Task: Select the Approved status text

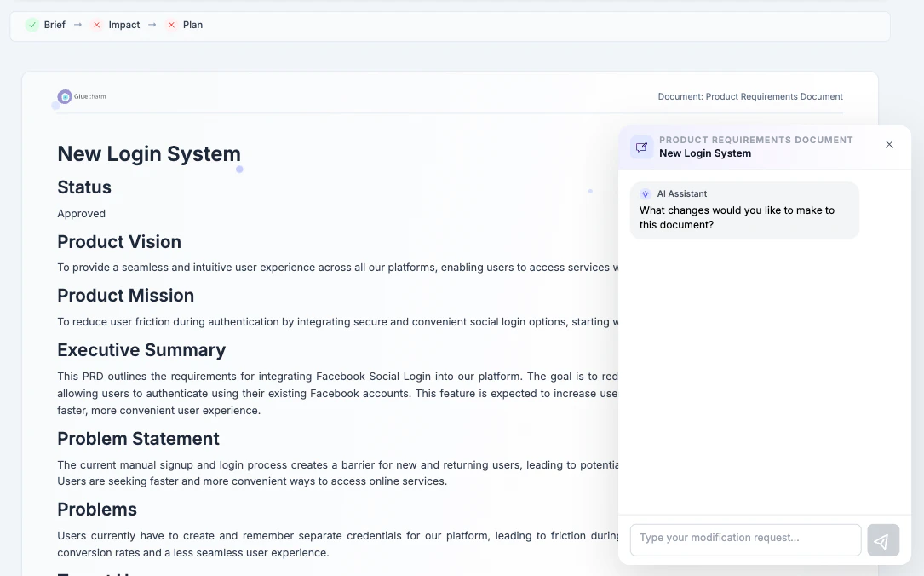Action: click(x=82, y=214)
